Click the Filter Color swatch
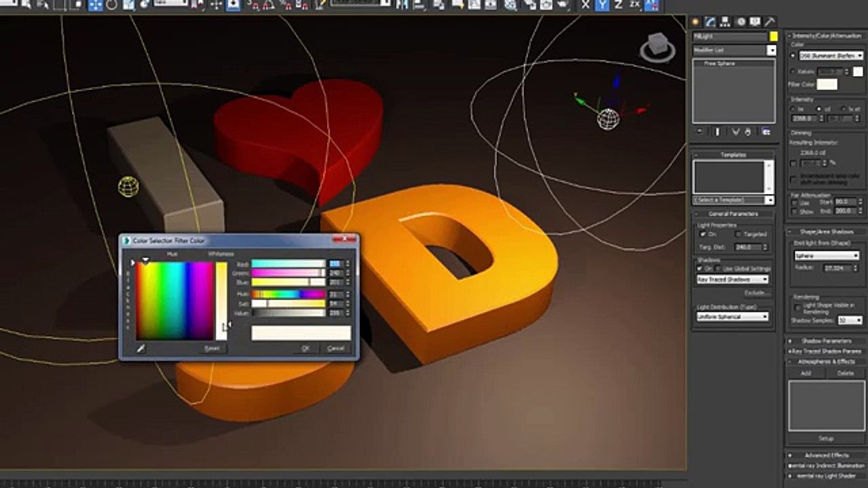This screenshot has width=868, height=488. click(827, 85)
